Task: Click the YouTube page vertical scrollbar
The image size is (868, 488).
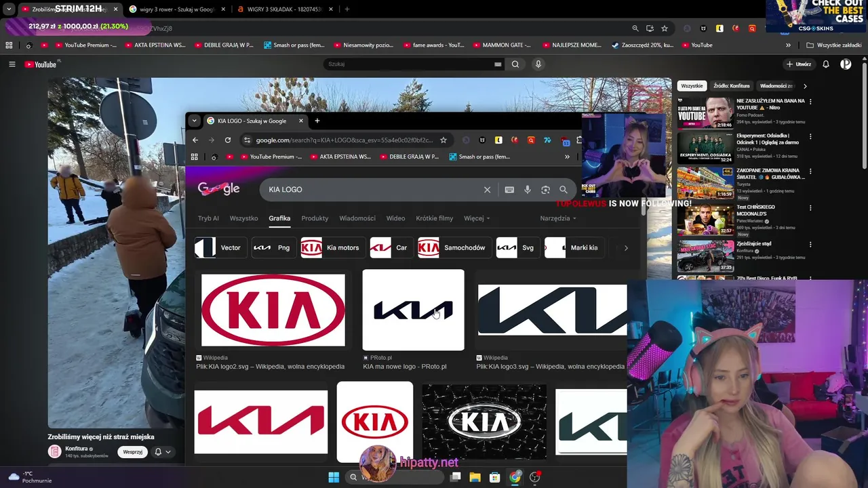Action: click(864, 115)
